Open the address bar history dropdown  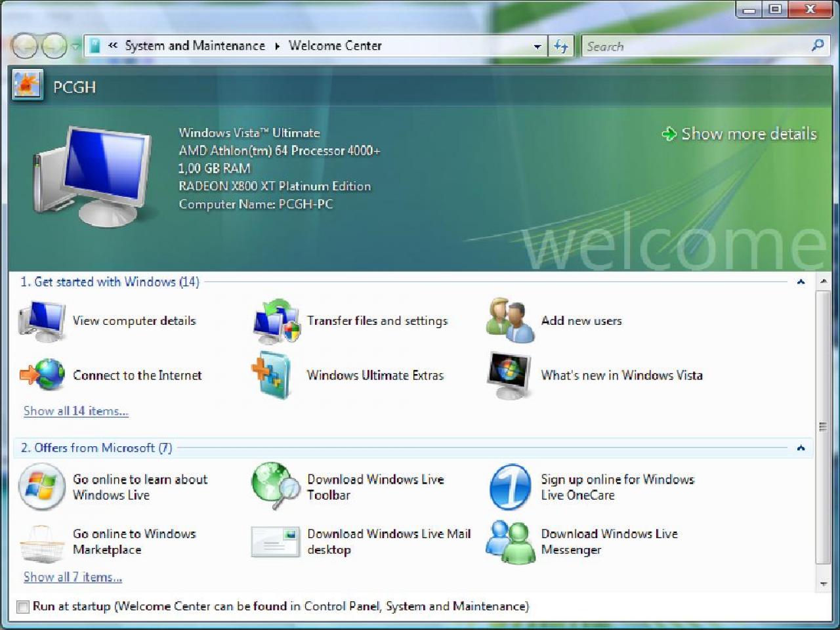click(537, 47)
